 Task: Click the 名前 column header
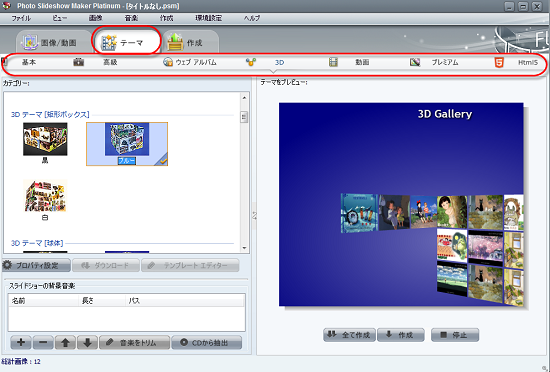point(43,300)
